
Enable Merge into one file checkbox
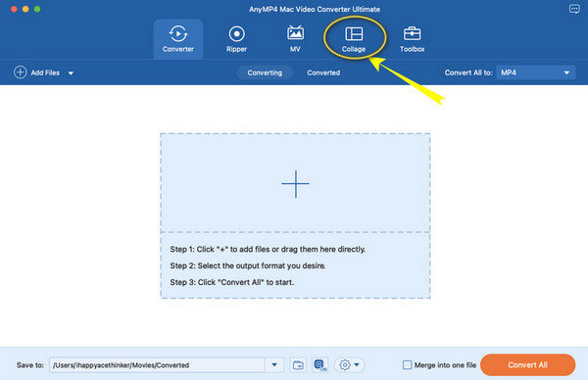coord(408,365)
